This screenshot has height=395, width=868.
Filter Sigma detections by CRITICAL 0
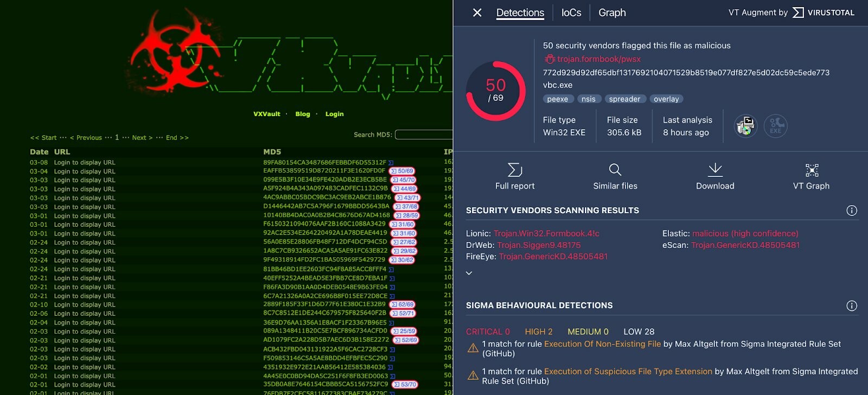pyautogui.click(x=488, y=332)
